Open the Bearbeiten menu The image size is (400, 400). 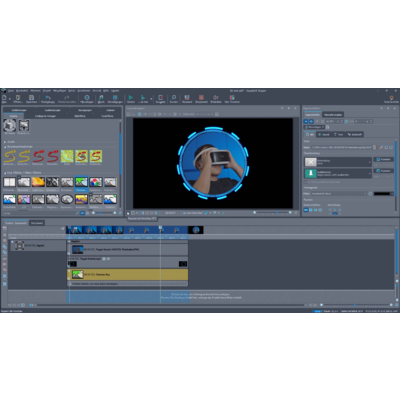click(x=22, y=91)
